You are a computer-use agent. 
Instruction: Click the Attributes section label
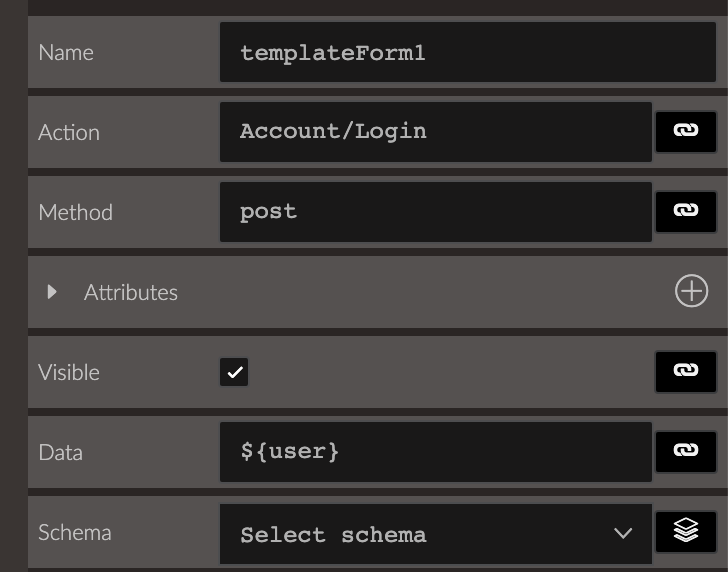(x=131, y=292)
